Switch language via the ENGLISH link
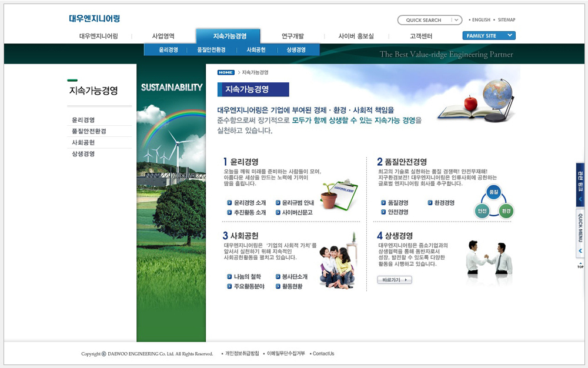 tap(480, 20)
